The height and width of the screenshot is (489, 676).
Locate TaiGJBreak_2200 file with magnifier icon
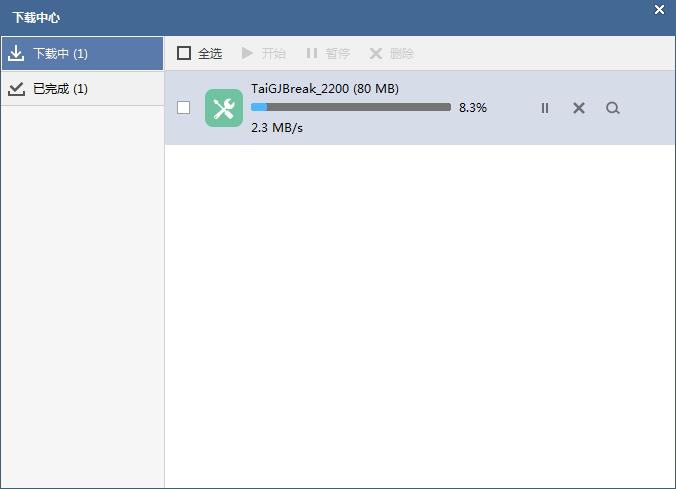coord(612,108)
